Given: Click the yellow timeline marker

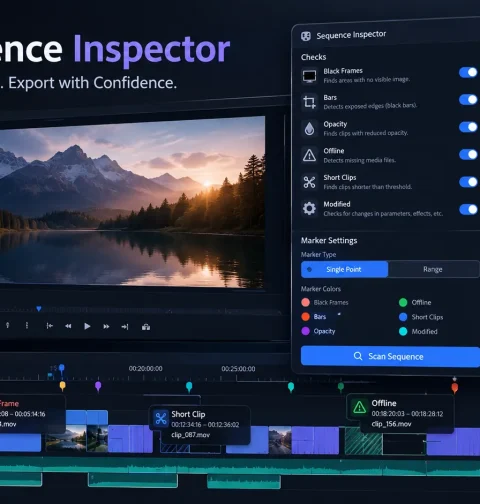Looking at the screenshot, I should [62, 386].
